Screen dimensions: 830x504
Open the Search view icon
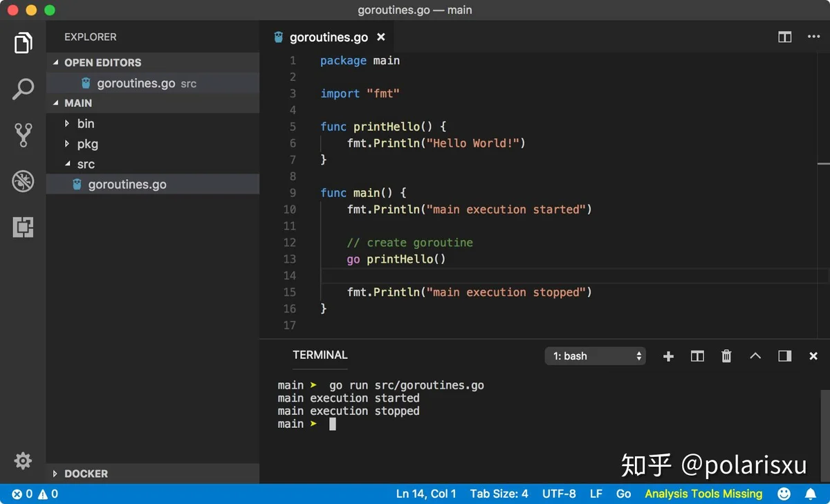coord(23,88)
